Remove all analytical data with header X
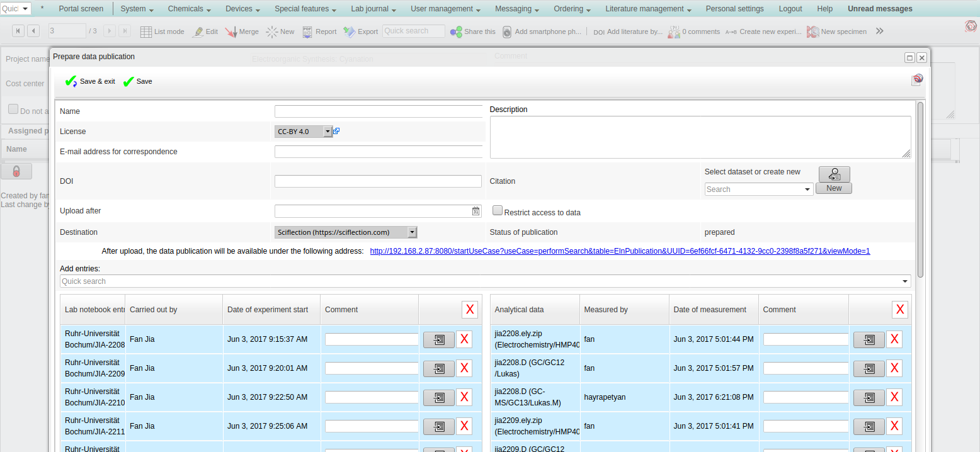980x452 pixels. pos(900,310)
